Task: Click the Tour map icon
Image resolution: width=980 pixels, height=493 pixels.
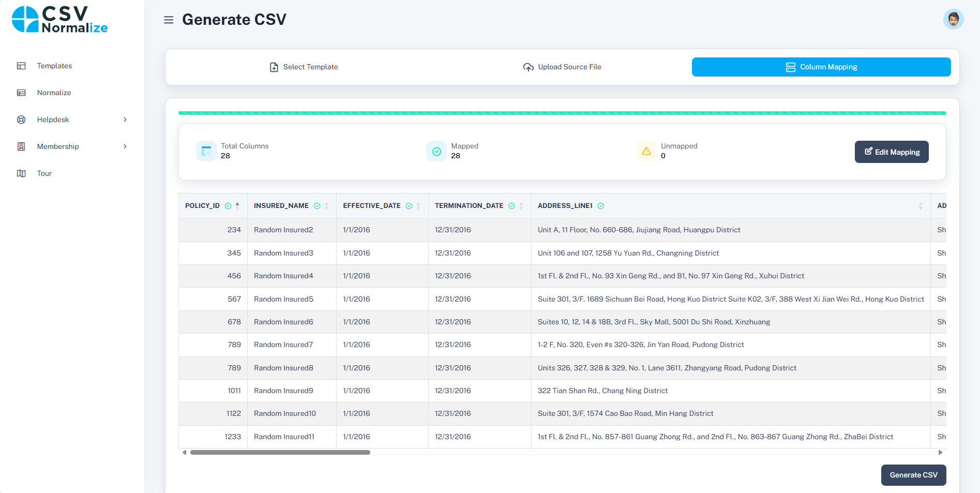Action: pos(21,173)
